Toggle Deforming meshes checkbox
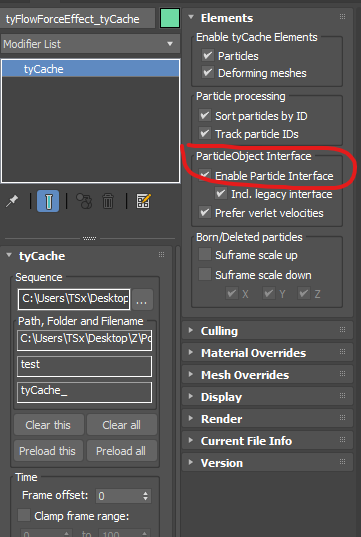The image size is (361, 537). tap(208, 73)
